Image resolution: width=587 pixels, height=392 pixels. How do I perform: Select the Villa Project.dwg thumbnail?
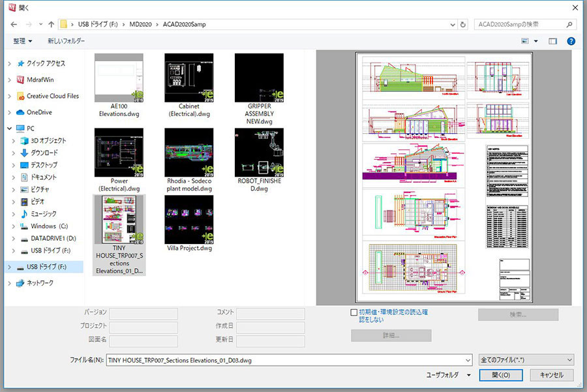click(189, 220)
